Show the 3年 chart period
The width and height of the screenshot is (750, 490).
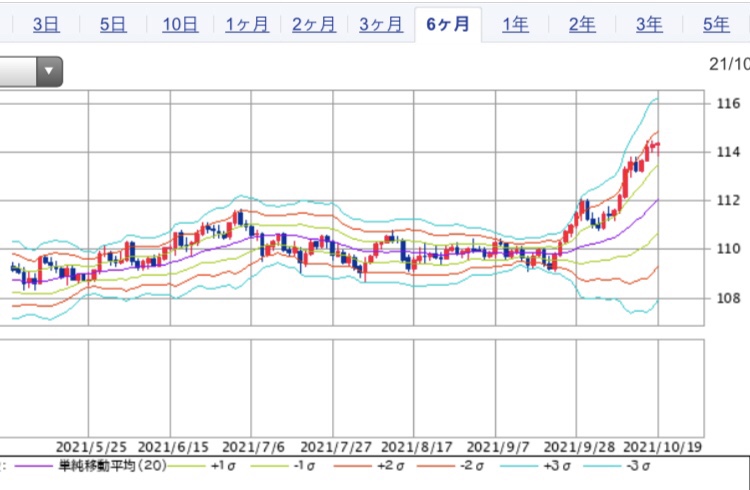[649, 24]
